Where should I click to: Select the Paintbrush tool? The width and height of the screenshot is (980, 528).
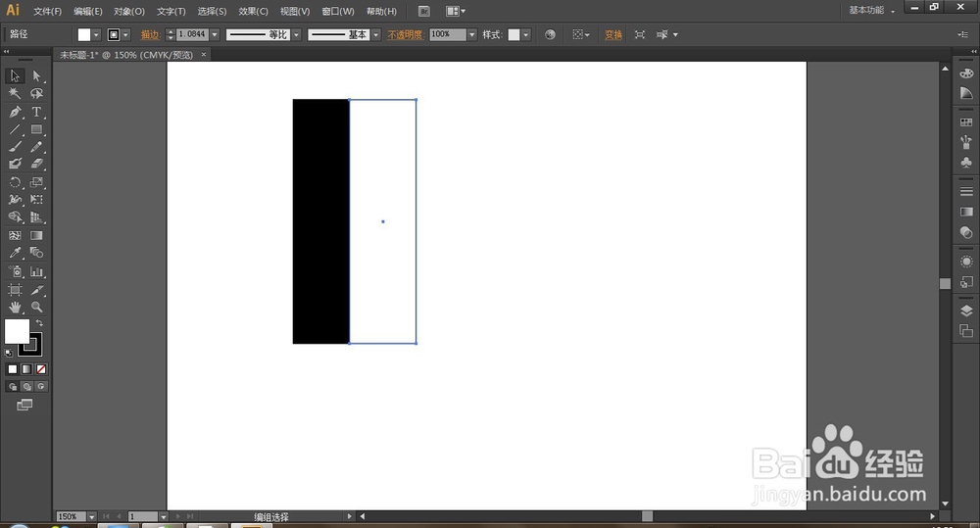click(15, 147)
